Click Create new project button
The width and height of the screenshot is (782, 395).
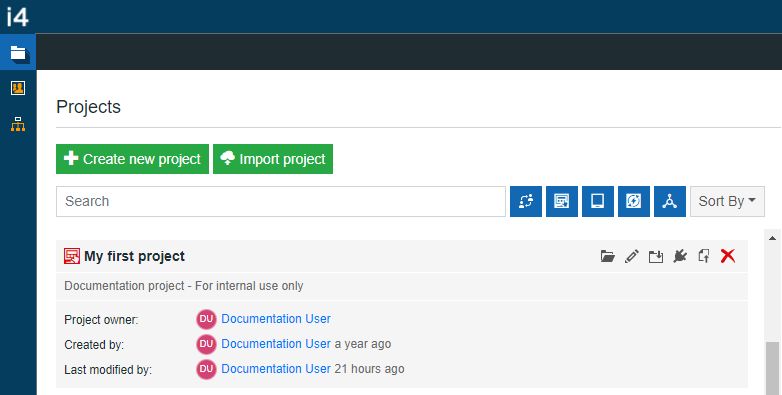(132, 159)
